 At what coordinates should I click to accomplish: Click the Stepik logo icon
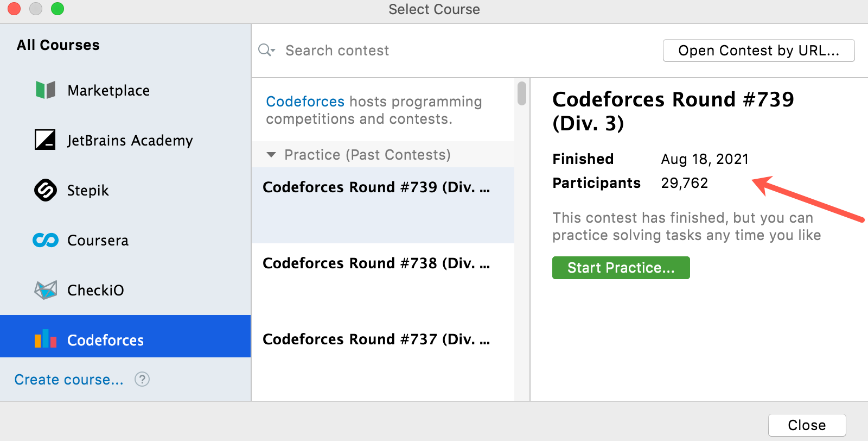46,190
